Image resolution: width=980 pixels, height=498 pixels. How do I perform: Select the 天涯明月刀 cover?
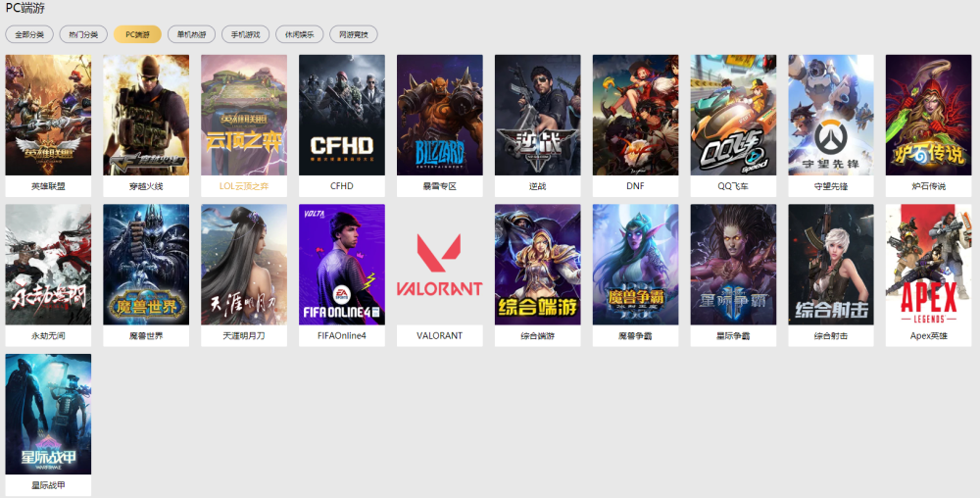(244, 265)
